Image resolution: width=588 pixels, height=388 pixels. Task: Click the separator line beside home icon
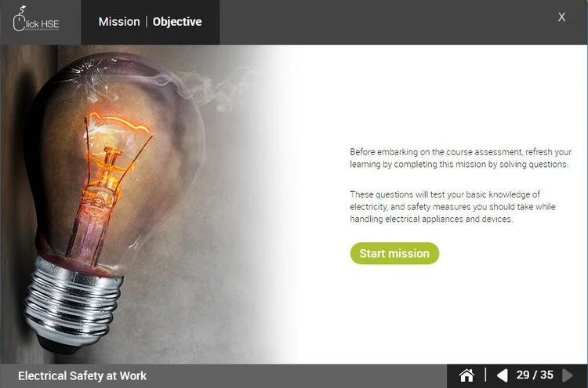click(485, 375)
